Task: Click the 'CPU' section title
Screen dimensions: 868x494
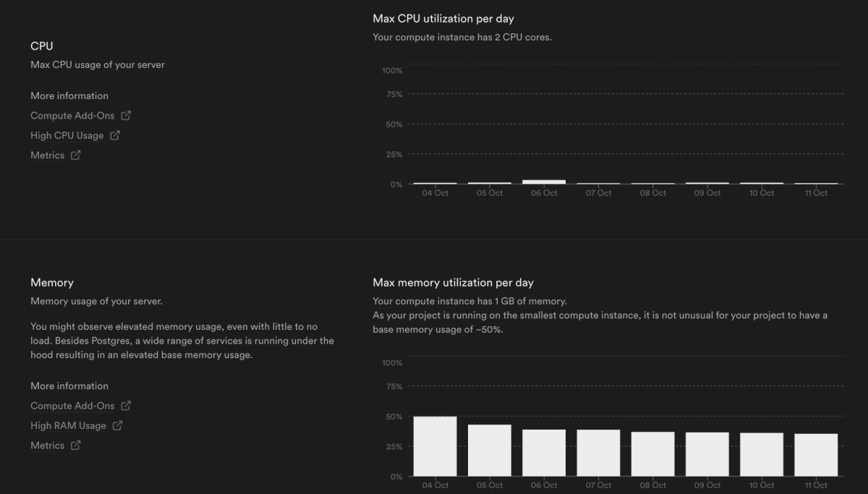Action: (42, 46)
